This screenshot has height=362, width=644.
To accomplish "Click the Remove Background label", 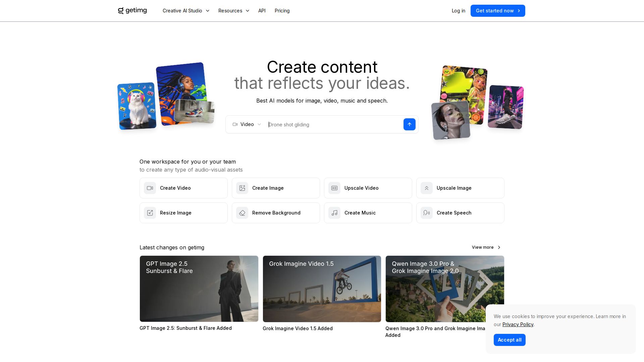I will (276, 213).
